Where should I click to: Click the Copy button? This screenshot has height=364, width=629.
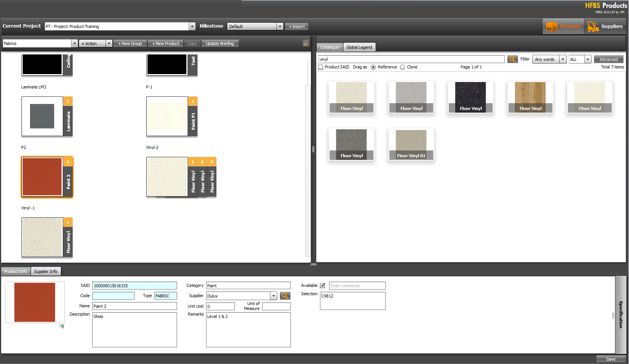click(x=192, y=43)
